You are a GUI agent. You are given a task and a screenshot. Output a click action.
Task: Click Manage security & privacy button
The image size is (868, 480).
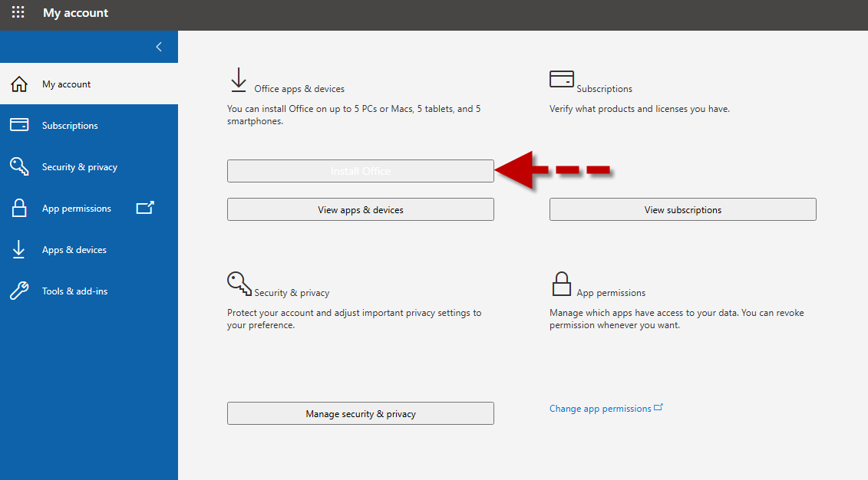pos(361,413)
